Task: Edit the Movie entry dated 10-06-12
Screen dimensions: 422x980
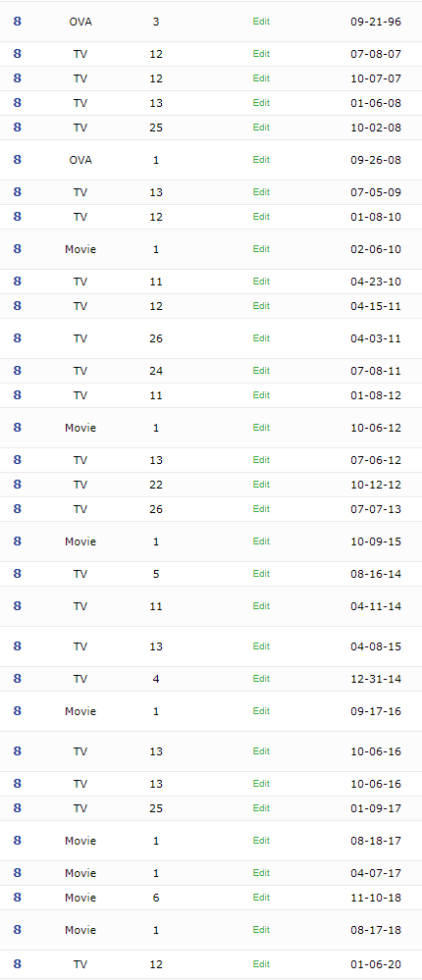Action: (x=261, y=428)
